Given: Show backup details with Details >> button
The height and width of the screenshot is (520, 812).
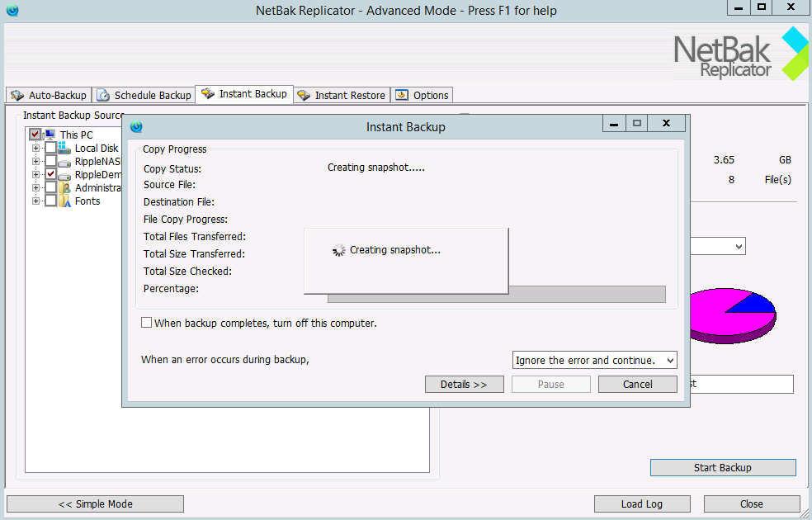Looking at the screenshot, I should pyautogui.click(x=464, y=385).
